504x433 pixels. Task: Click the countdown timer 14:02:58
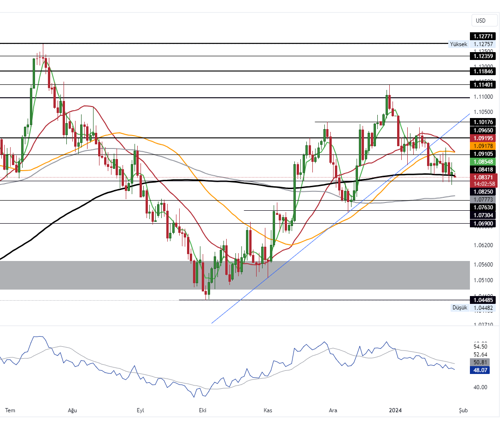tap(484, 184)
